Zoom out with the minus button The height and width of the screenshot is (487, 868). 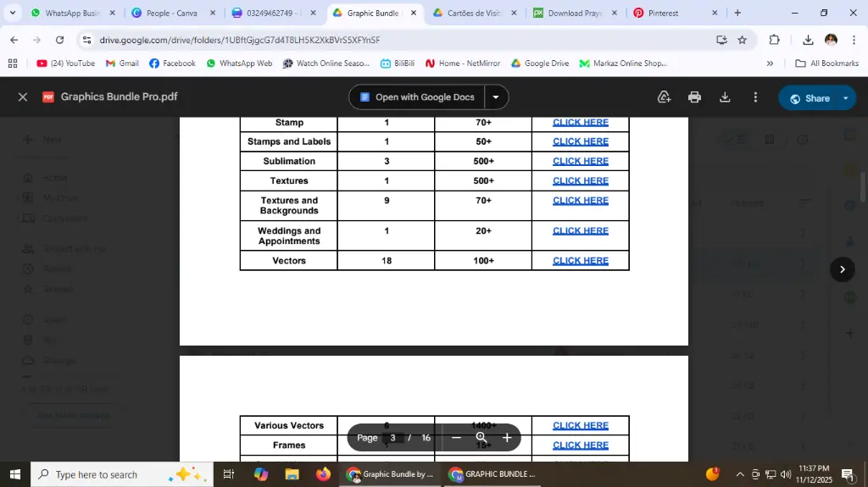456,438
